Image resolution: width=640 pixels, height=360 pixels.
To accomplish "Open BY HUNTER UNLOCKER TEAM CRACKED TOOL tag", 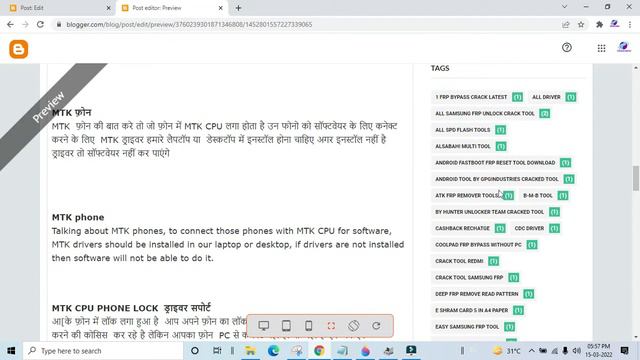I will click(496, 212).
